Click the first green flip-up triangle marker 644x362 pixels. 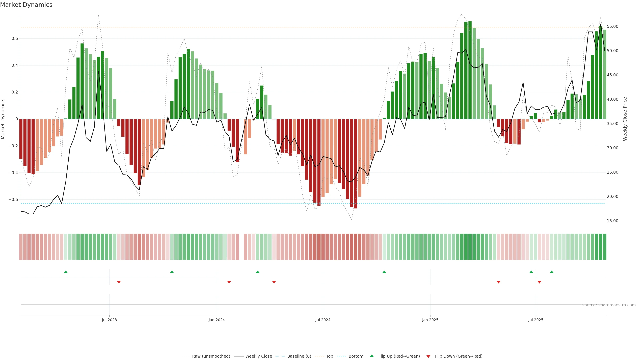[66, 272]
